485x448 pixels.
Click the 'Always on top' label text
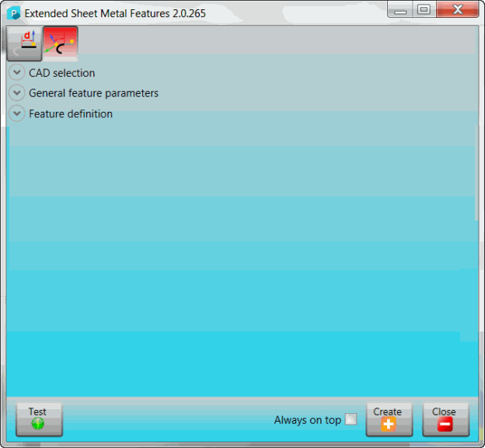307,420
